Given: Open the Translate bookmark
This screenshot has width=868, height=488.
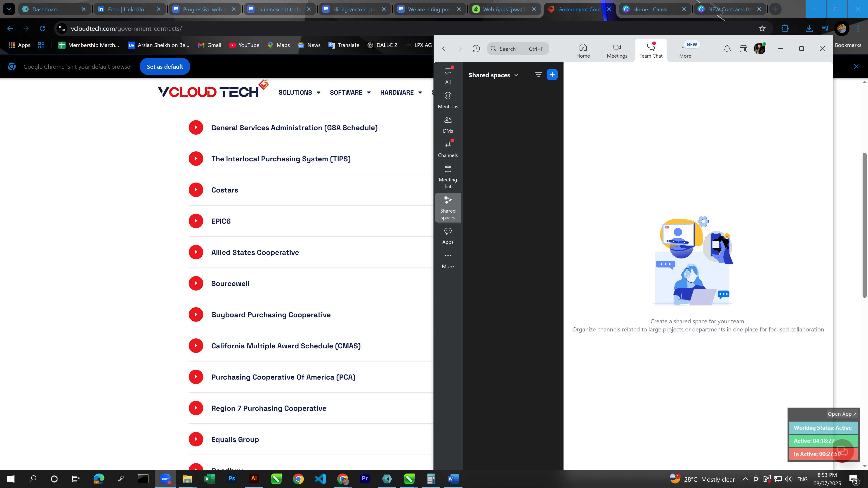Looking at the screenshot, I should [344, 45].
